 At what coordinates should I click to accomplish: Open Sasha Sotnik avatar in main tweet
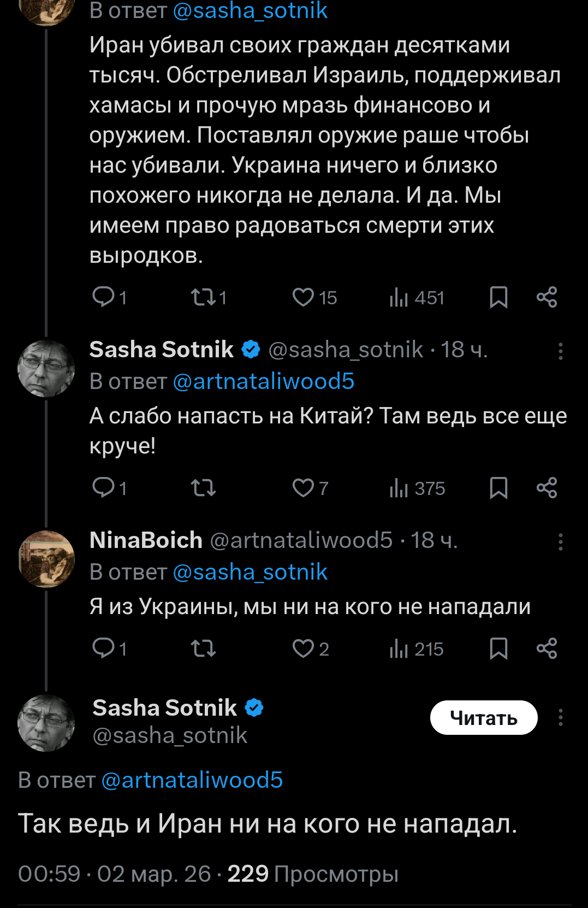(46, 723)
